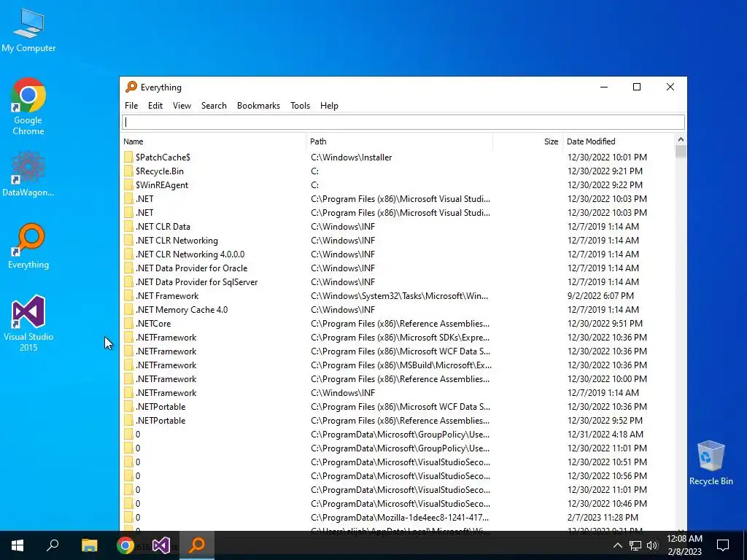Open the notification center icon
The image size is (747, 560).
click(723, 545)
